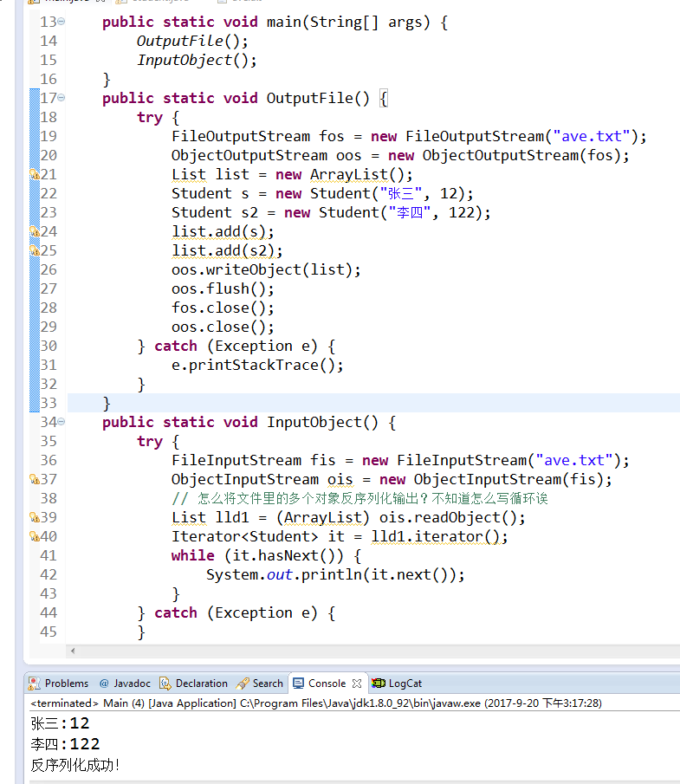This screenshot has height=784, width=680.
Task: Open the Declaration tab
Action: [193, 684]
